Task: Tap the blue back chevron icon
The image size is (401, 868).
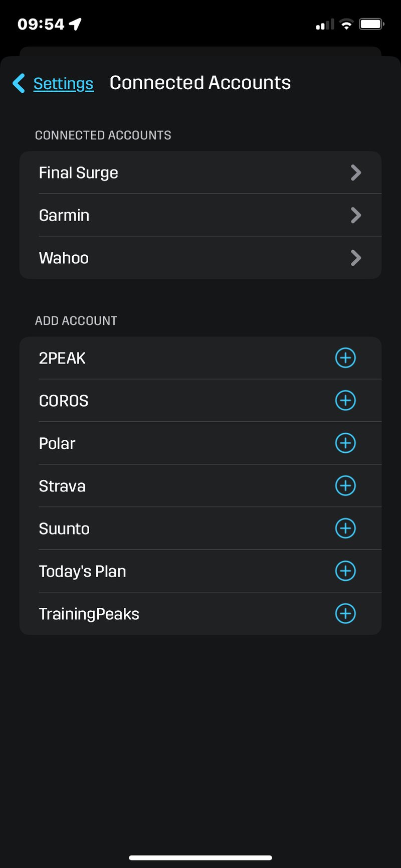Action: click(x=19, y=83)
